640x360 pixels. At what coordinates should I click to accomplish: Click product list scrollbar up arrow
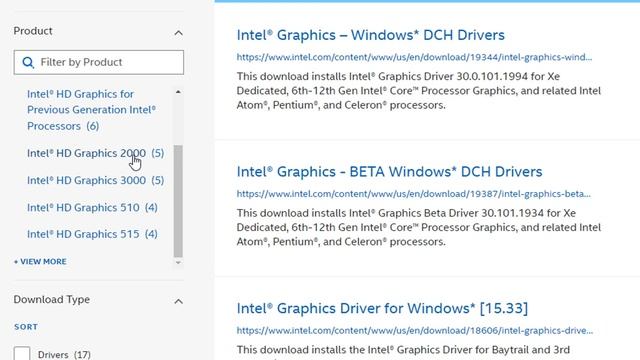(178, 92)
